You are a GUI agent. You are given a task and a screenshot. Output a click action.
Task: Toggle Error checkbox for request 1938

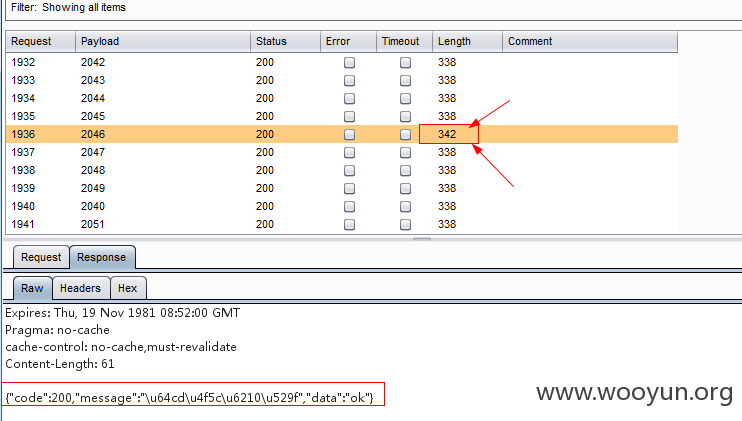349,170
